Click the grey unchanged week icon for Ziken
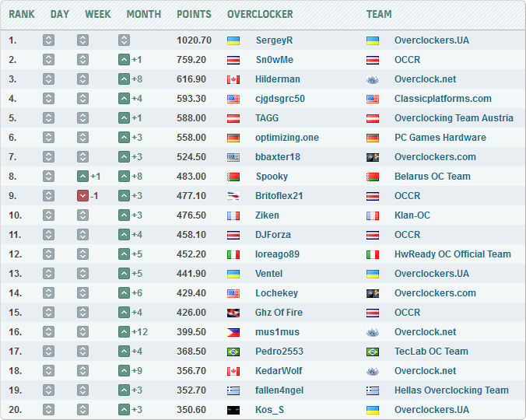Image resolution: width=526 pixels, height=420 pixels. 82,215
